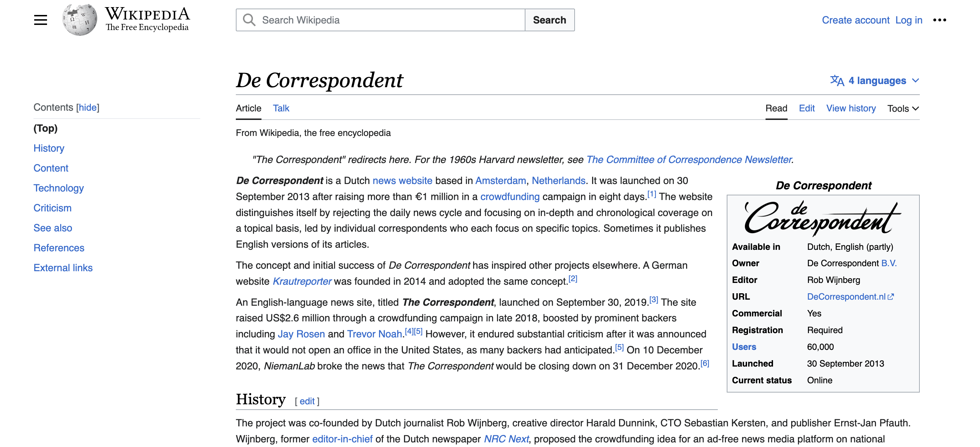Open the hamburger main menu
The width and height of the screenshot is (980, 447).
(40, 20)
